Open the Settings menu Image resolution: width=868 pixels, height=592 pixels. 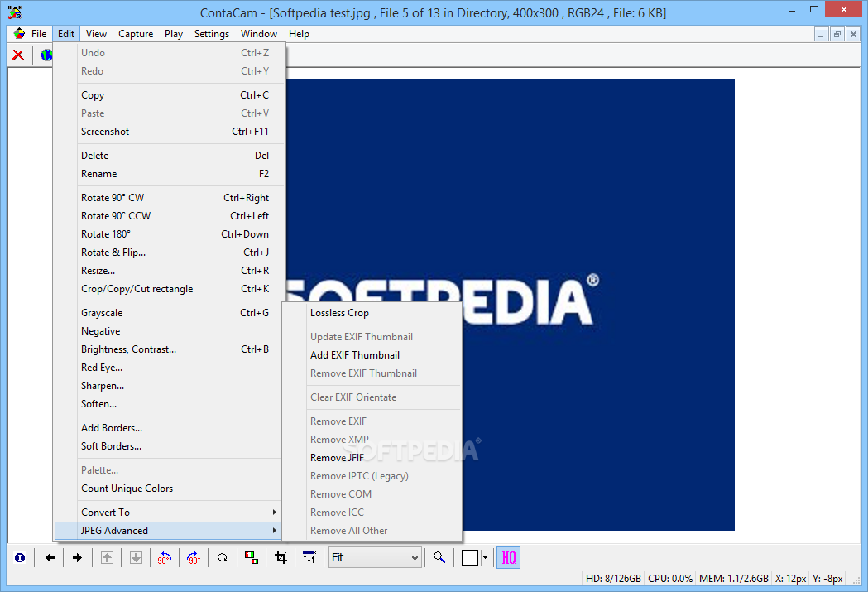[212, 34]
